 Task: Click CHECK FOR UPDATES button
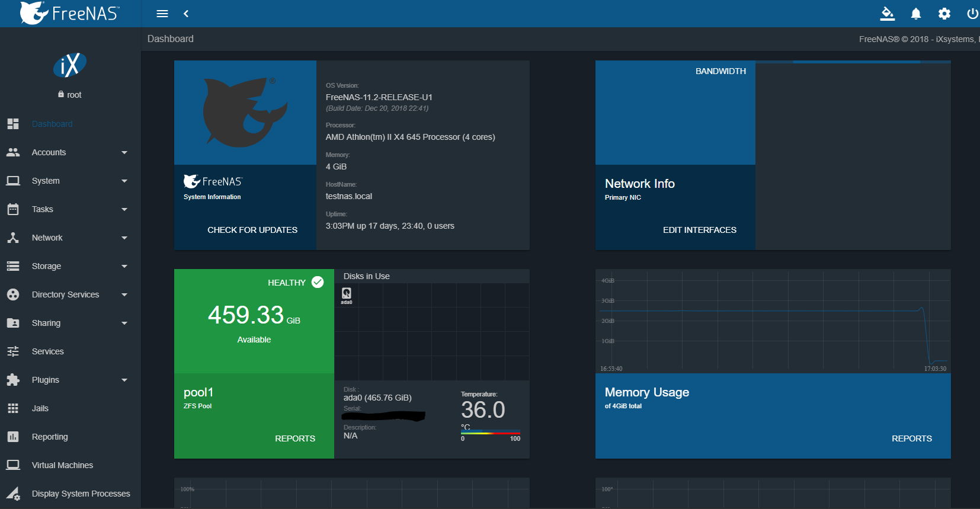pos(252,230)
